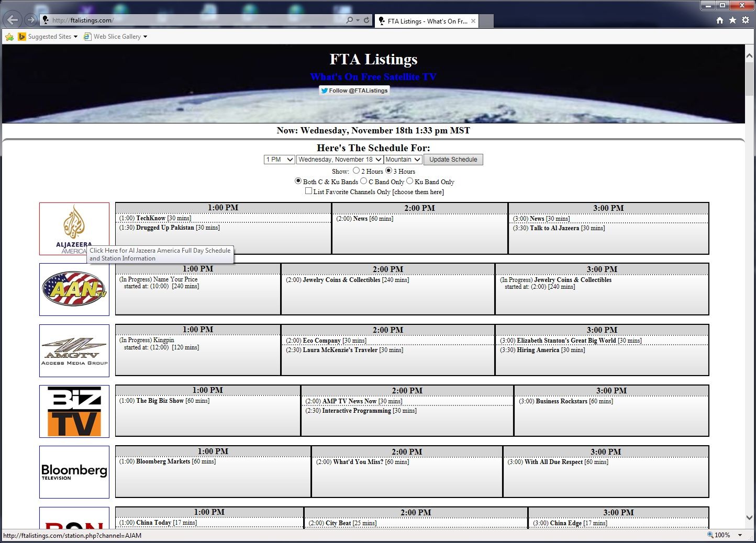Click Add to Favorites bar star icon

point(9,37)
